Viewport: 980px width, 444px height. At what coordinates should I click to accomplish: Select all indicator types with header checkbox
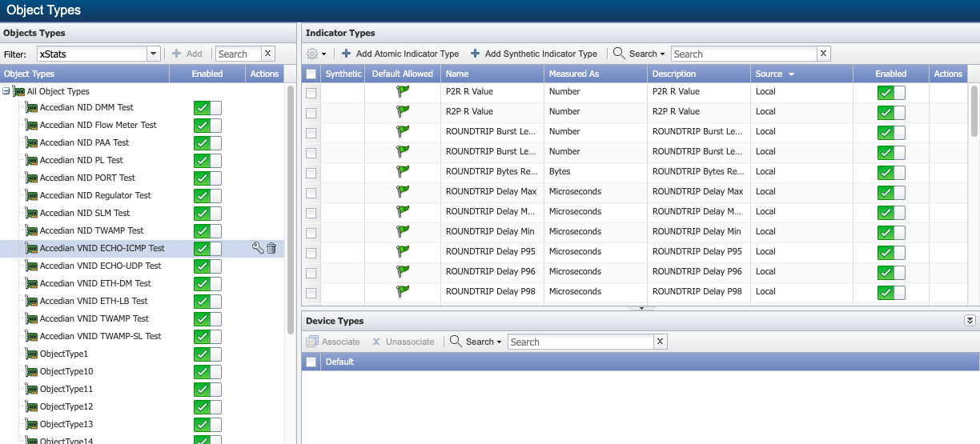tap(311, 74)
